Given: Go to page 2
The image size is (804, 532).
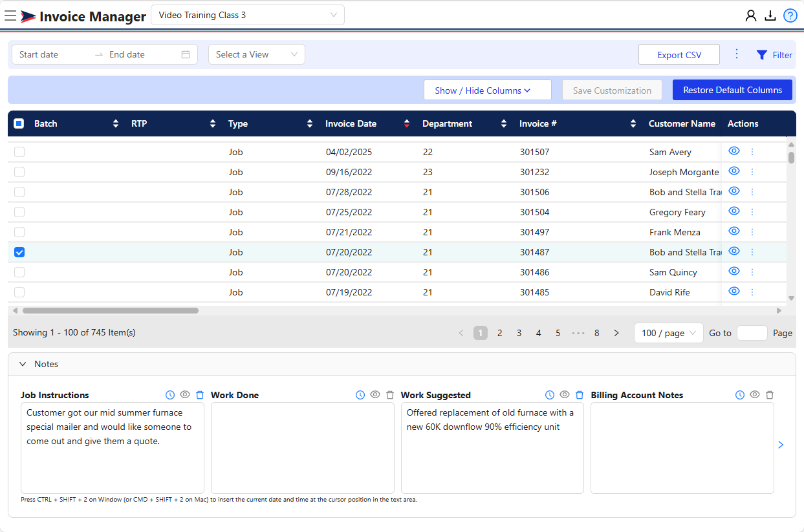Looking at the screenshot, I should coord(499,333).
